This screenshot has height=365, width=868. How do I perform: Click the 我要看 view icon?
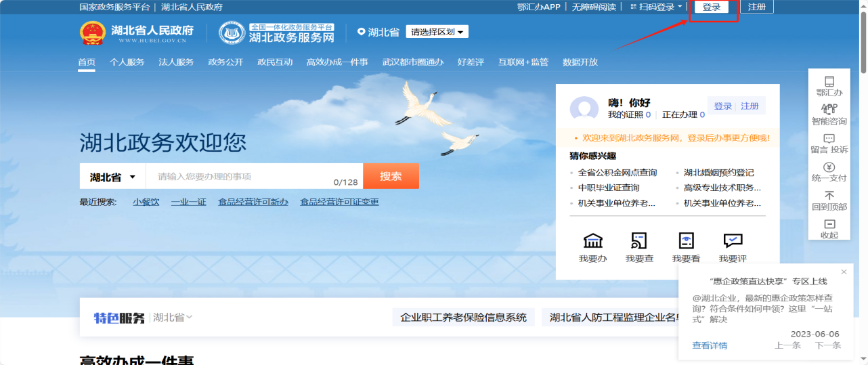(x=687, y=240)
